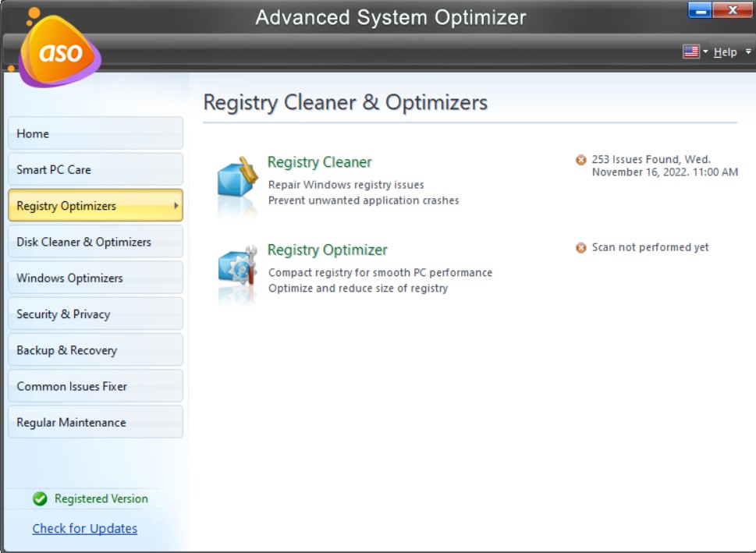Image resolution: width=756 pixels, height=553 pixels.
Task: Expand the Registry Optimizers submenu arrow
Action: pos(176,205)
